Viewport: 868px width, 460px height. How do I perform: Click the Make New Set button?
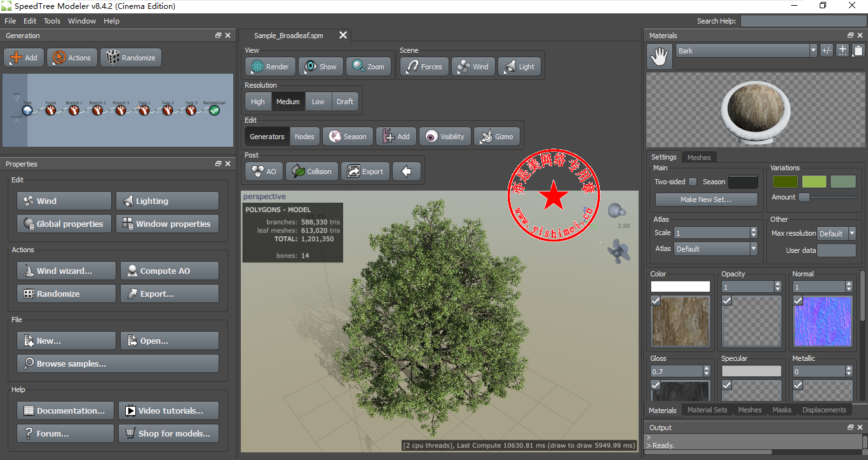[706, 200]
